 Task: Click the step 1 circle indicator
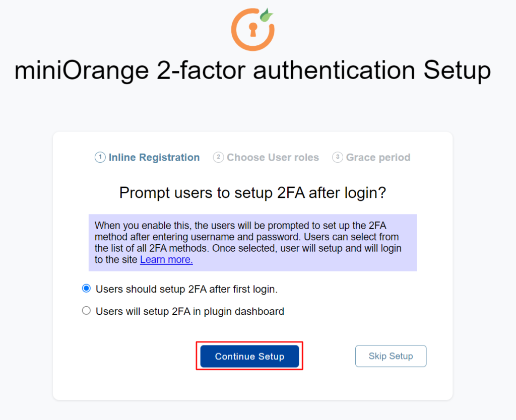[100, 157]
